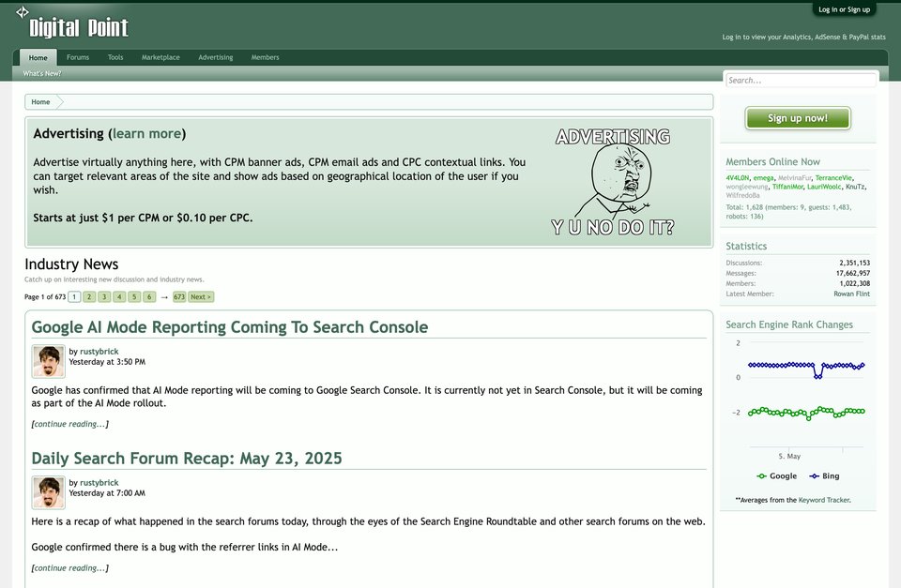The width and height of the screenshot is (901, 588).
Task: Click the Y U NO advertising meme image
Action: [613, 182]
